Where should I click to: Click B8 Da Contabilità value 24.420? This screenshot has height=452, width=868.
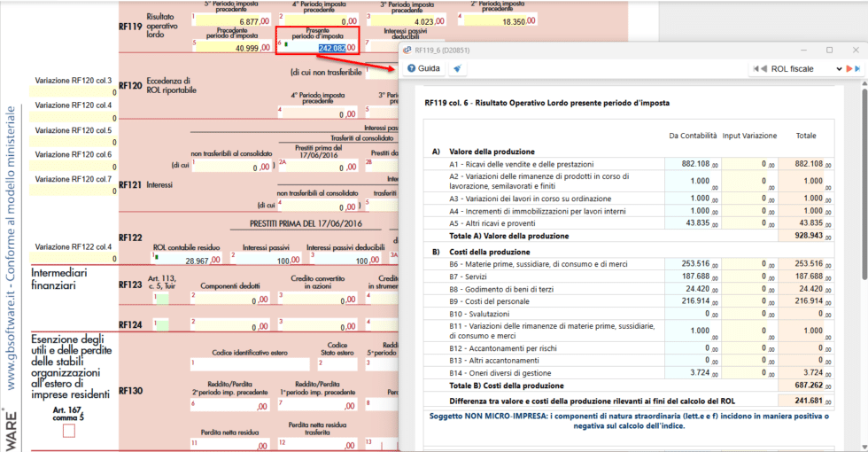[692, 289]
